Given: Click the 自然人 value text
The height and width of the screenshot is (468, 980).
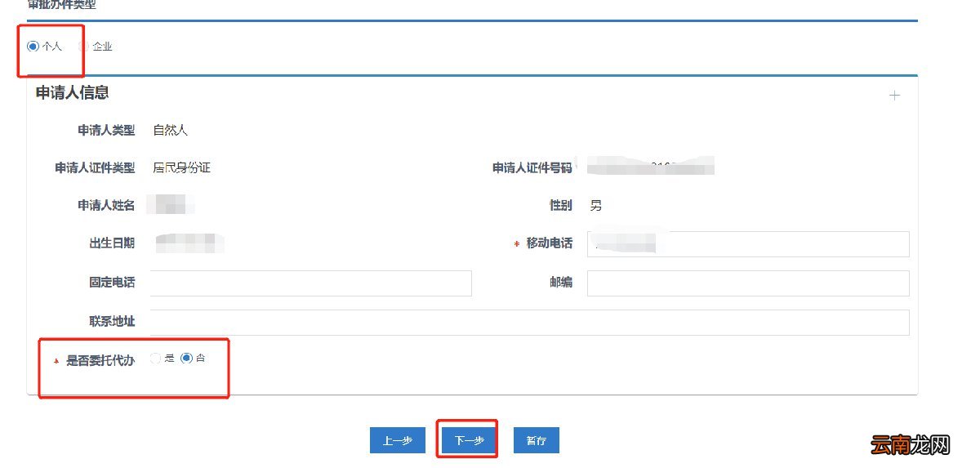Looking at the screenshot, I should [171, 130].
